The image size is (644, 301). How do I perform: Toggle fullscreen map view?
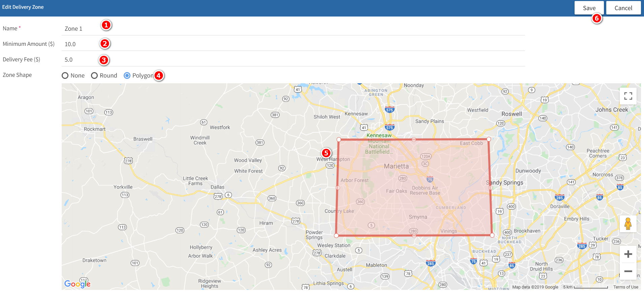tap(628, 96)
